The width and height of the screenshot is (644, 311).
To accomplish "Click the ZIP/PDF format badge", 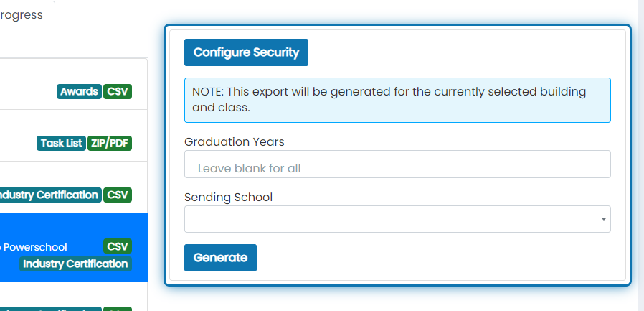I will 110,144.
